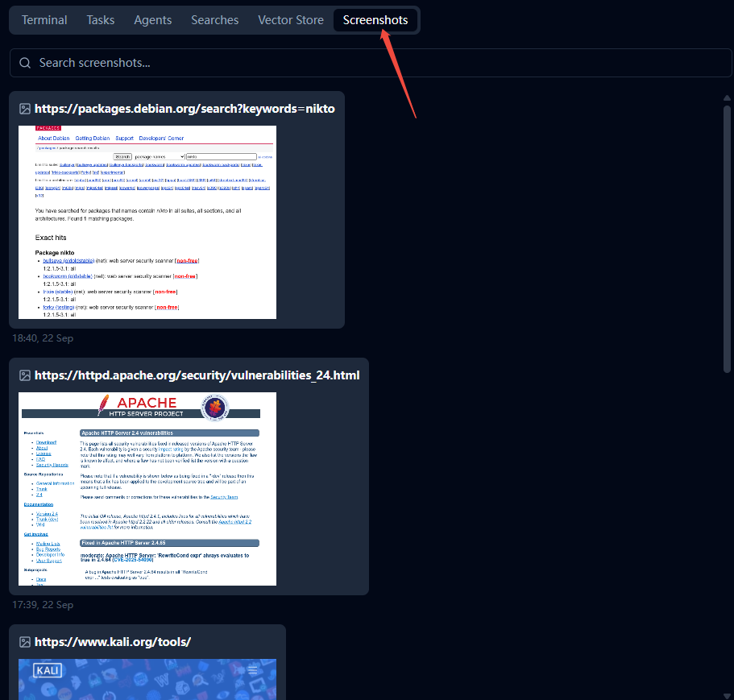This screenshot has width=734, height=700.
Task: Go to the Agents tab
Action: pyautogui.click(x=153, y=20)
